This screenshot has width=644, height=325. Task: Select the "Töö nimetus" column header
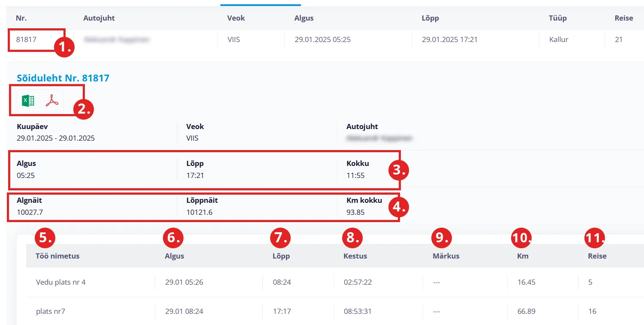click(x=58, y=256)
